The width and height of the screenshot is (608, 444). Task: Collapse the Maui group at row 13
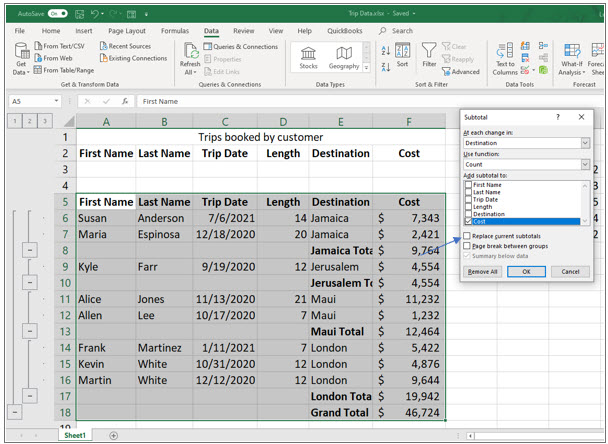pyautogui.click(x=30, y=331)
